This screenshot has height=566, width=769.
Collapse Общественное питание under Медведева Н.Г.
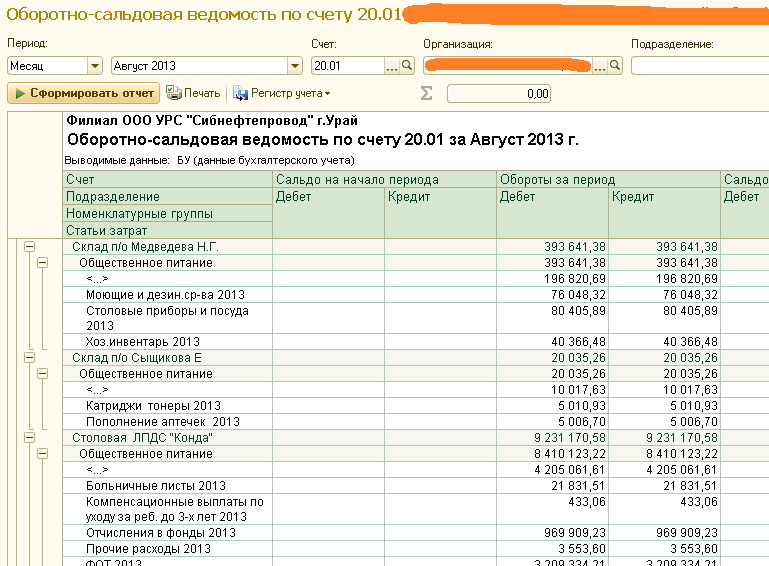[x=42, y=263]
